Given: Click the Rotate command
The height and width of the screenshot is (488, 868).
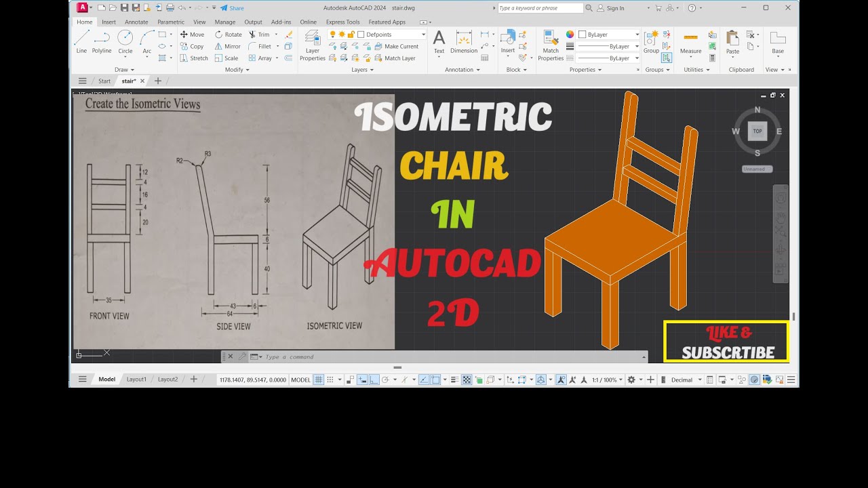Looking at the screenshot, I should pos(229,35).
